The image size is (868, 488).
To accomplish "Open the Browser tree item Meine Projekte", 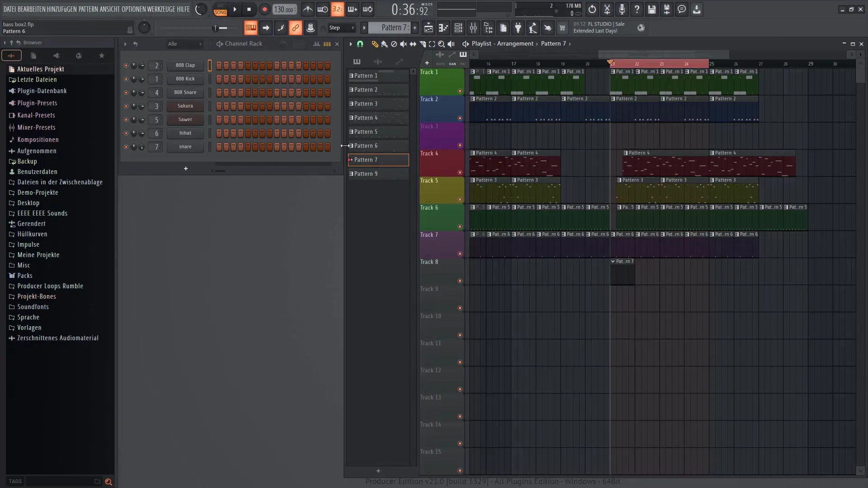I will coord(38,255).
